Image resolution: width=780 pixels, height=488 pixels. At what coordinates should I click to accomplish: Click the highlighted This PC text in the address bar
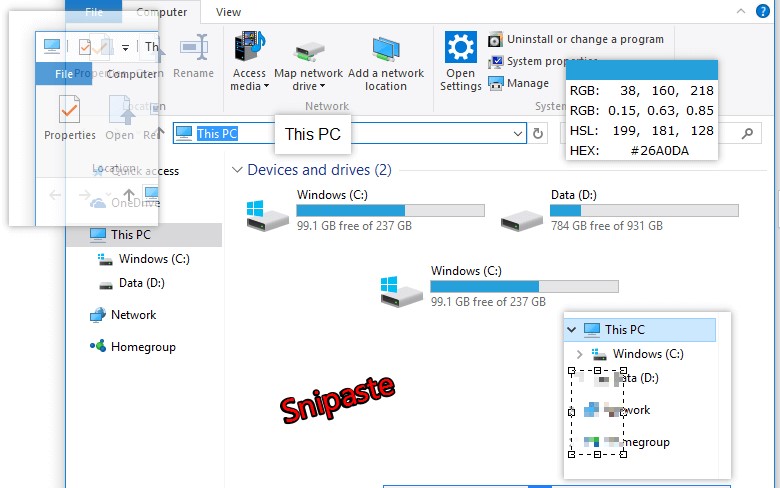[x=217, y=133]
